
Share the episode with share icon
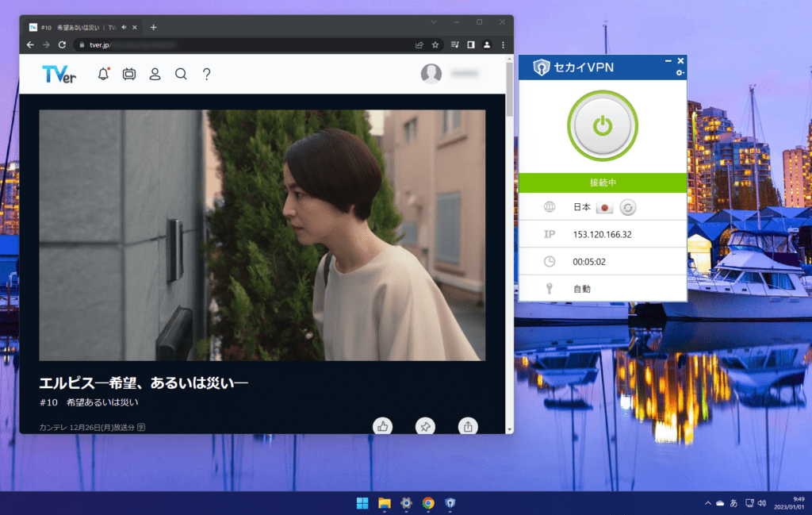[x=468, y=426]
